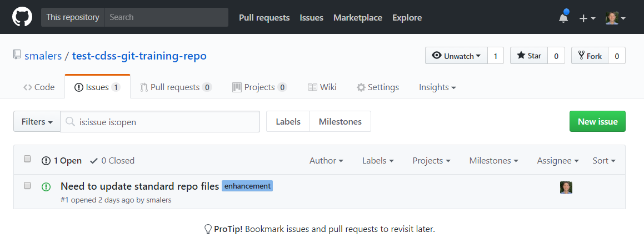
Task: Open the GitHub Octocat logo home
Action: tap(22, 17)
